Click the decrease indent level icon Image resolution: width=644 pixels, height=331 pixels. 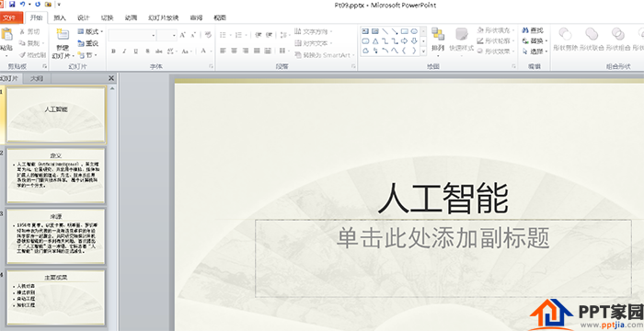pyautogui.click(x=259, y=35)
